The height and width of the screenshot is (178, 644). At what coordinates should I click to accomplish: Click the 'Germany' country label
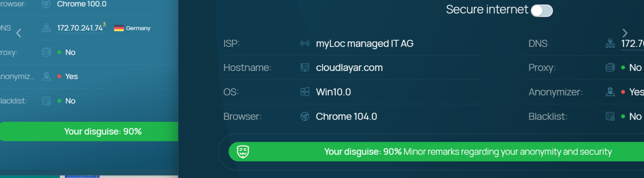point(138,28)
